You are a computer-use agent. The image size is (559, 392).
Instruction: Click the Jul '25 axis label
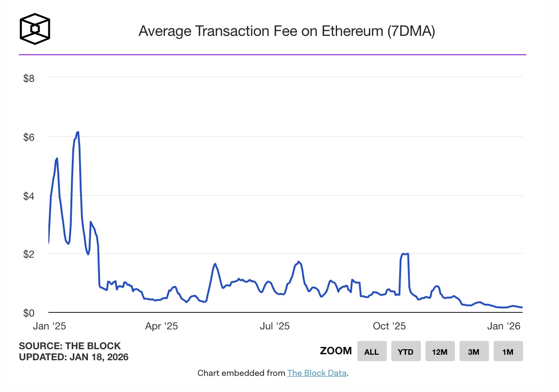pos(275,326)
